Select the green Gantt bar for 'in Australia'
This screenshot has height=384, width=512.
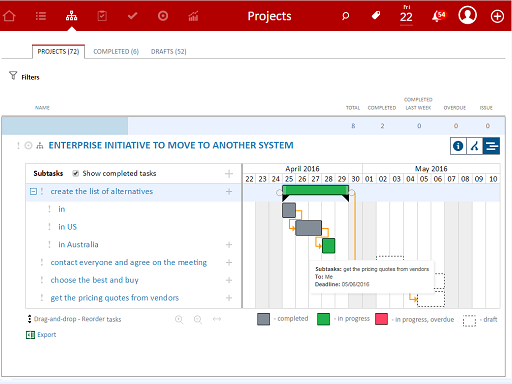(329, 246)
